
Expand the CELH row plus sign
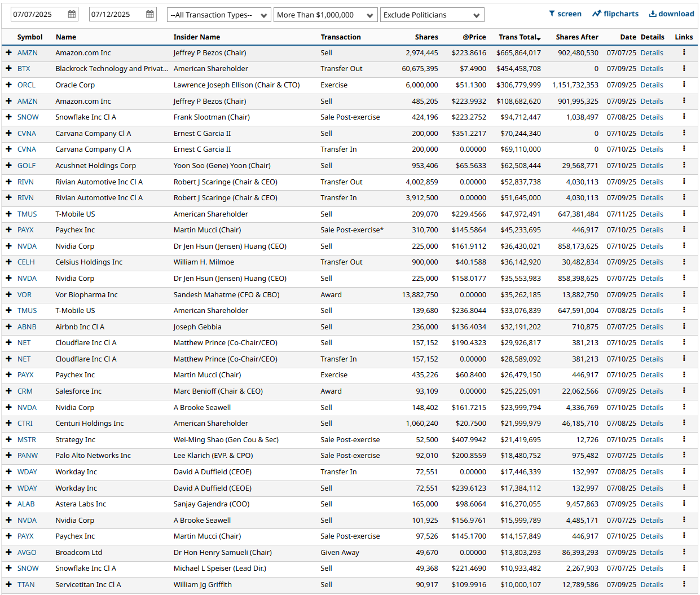click(x=8, y=262)
